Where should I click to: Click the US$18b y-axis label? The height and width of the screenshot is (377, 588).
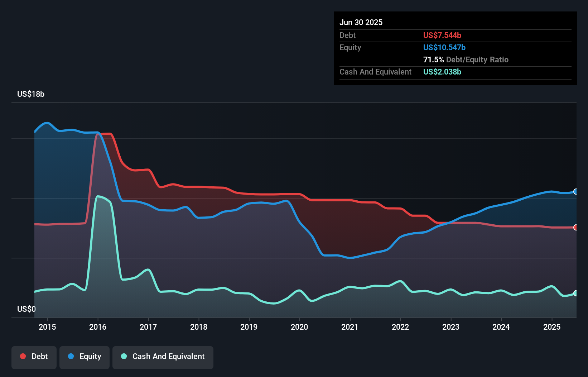(x=31, y=94)
